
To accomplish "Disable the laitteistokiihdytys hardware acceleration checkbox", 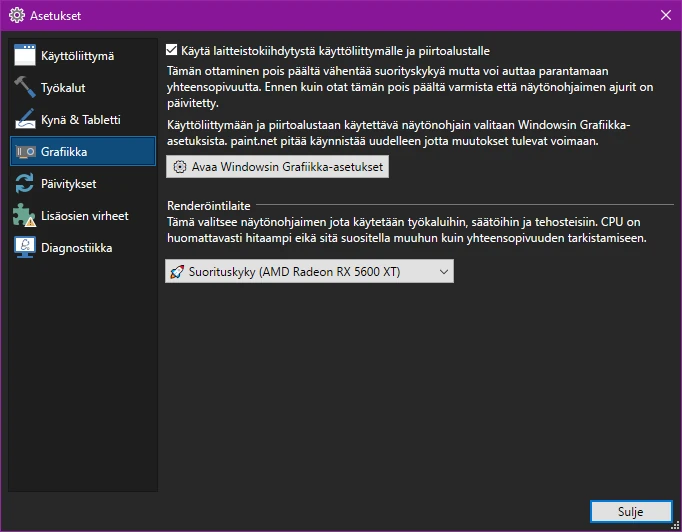I will tap(171, 49).
